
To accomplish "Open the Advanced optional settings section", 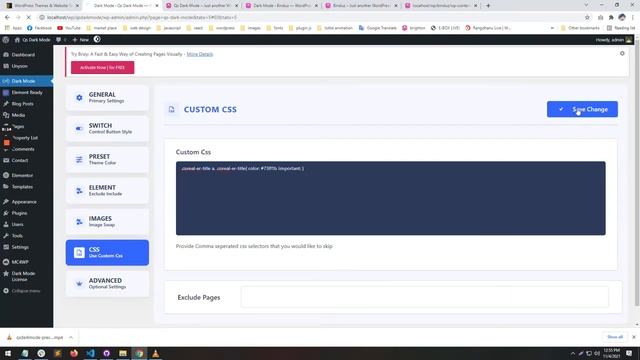I will pyautogui.click(x=107, y=284).
